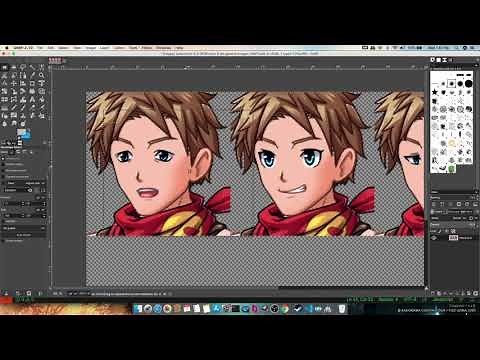
Task: Open the status bar zoom dropdown
Action: (x=79, y=293)
